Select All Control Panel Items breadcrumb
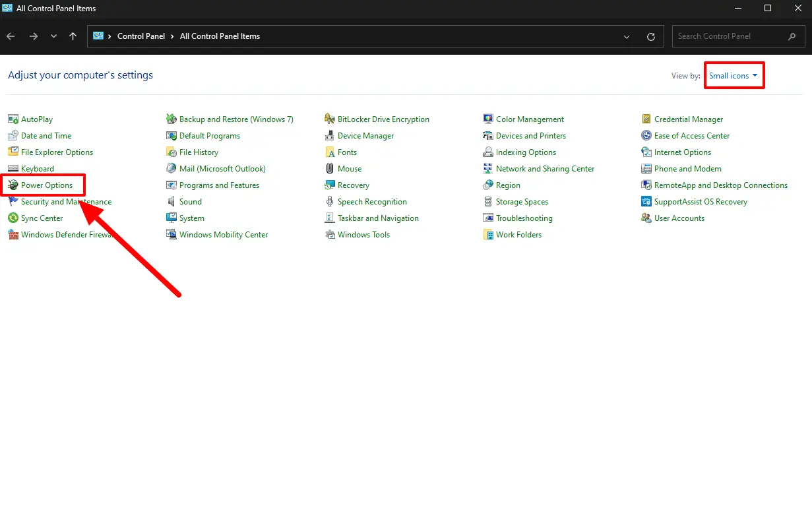This screenshot has width=812, height=529. [x=220, y=36]
